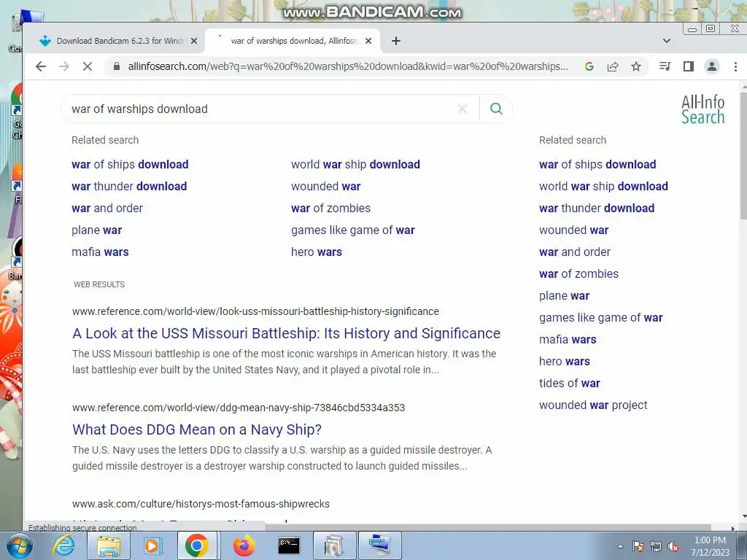
Task: Share this page via the share icon
Action: point(613,66)
